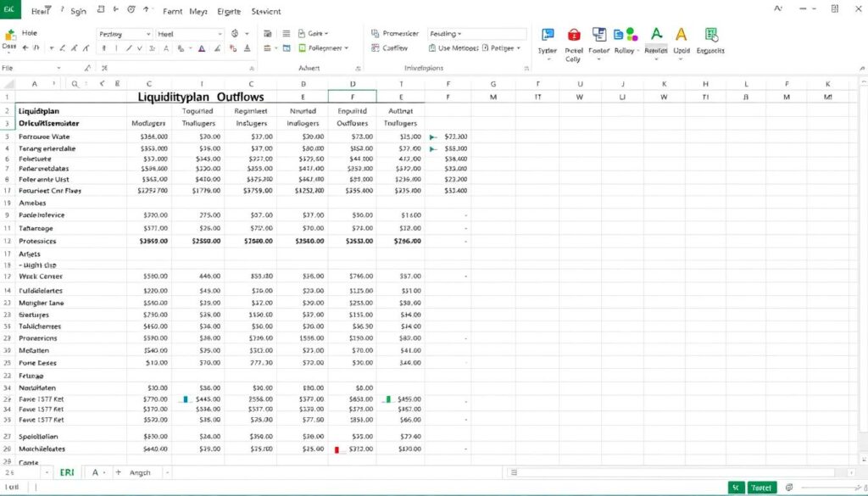Click the status bar icon right of Tootel
Image resolution: width=868 pixels, height=496 pixels.
(x=789, y=488)
